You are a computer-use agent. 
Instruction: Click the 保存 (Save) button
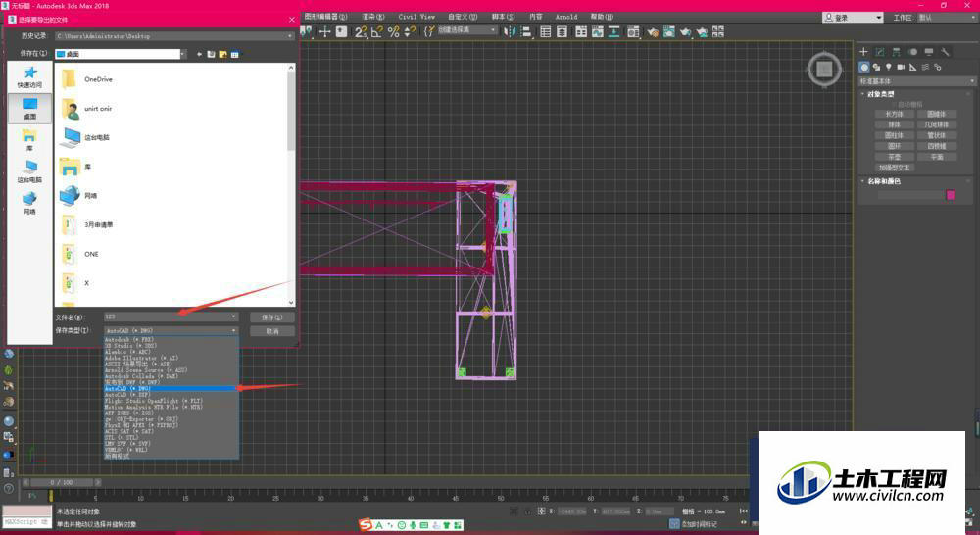click(x=271, y=317)
